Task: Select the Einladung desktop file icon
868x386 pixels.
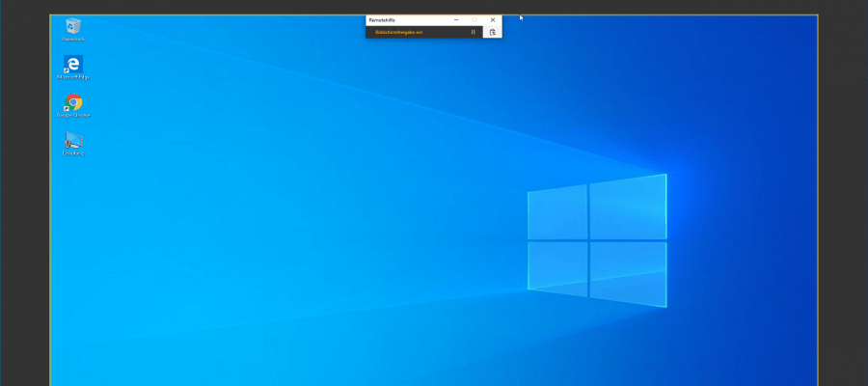Action: (73, 140)
